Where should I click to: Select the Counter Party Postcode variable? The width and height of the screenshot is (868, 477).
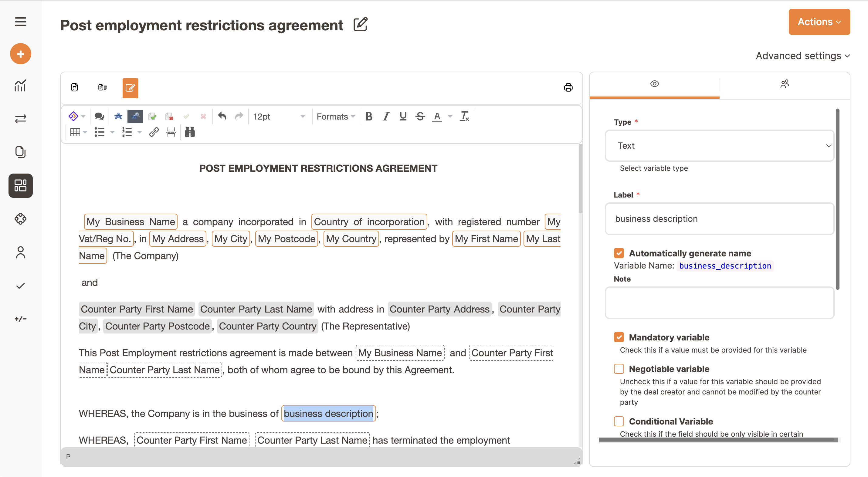coord(157,326)
